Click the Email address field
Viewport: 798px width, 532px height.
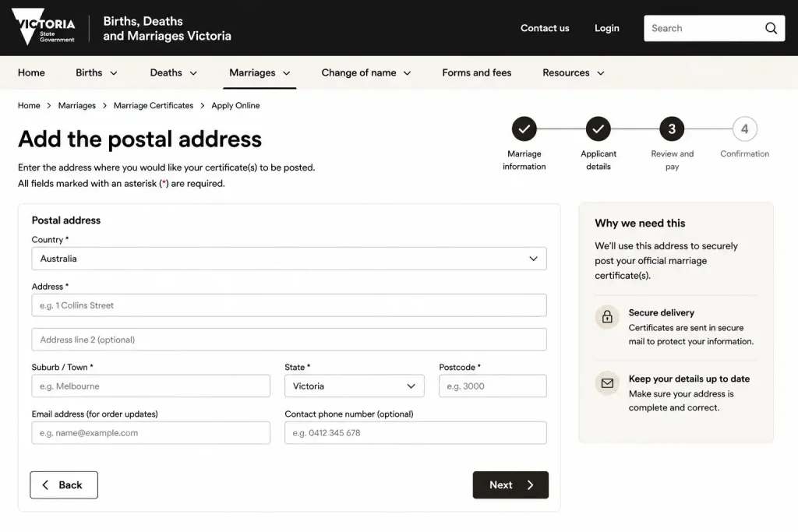point(150,433)
